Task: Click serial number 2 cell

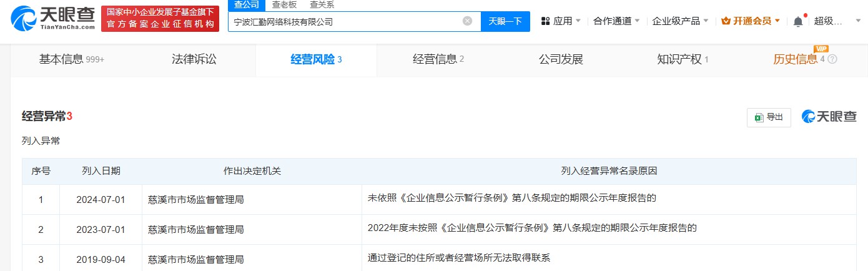Action: point(41,229)
